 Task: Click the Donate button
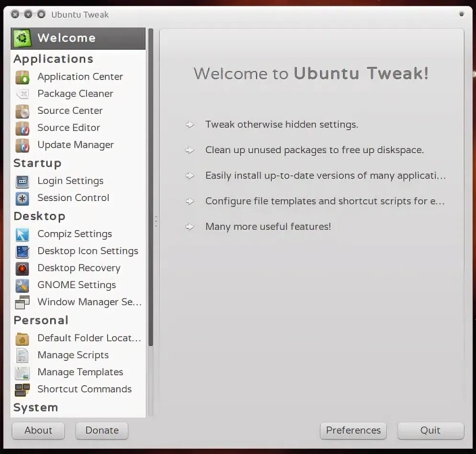102,431
